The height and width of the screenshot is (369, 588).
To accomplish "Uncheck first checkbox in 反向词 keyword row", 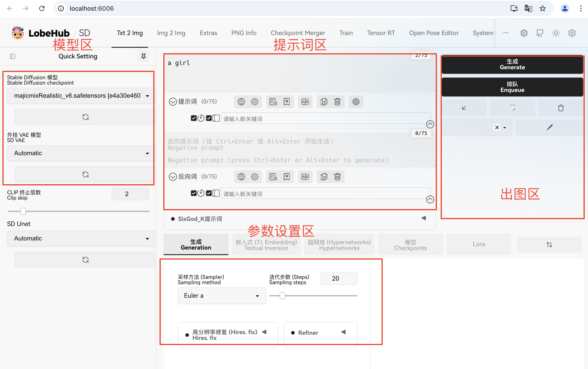I will click(194, 193).
